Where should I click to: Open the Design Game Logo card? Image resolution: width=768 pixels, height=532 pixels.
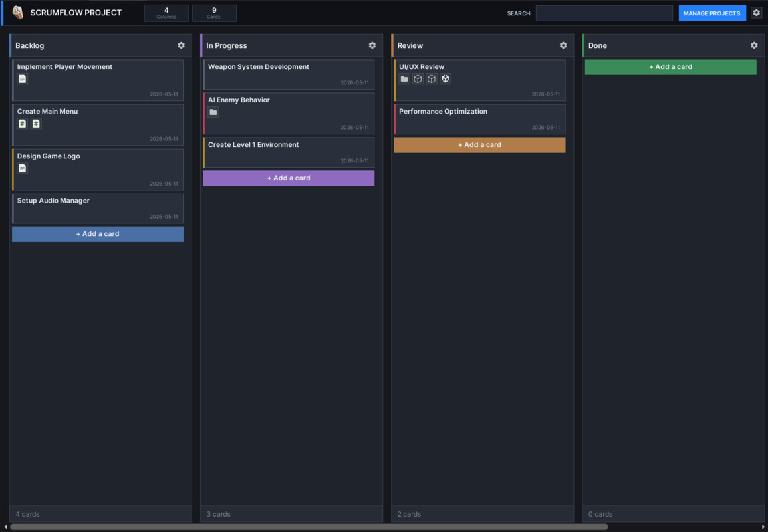click(98, 169)
